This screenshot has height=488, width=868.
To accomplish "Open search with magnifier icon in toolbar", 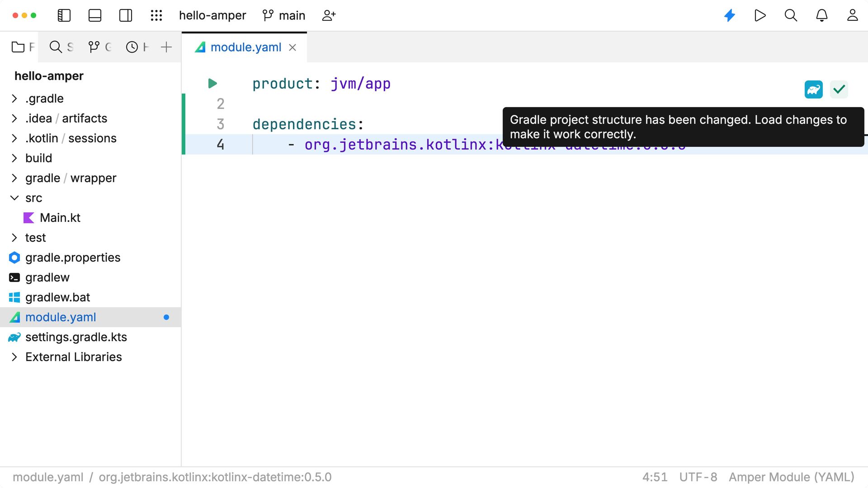I will [x=791, y=15].
